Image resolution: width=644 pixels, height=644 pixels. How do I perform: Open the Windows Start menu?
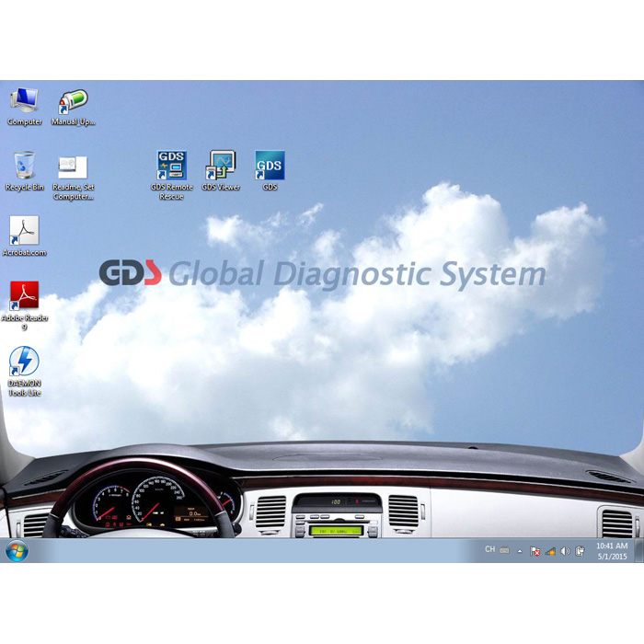[17, 551]
